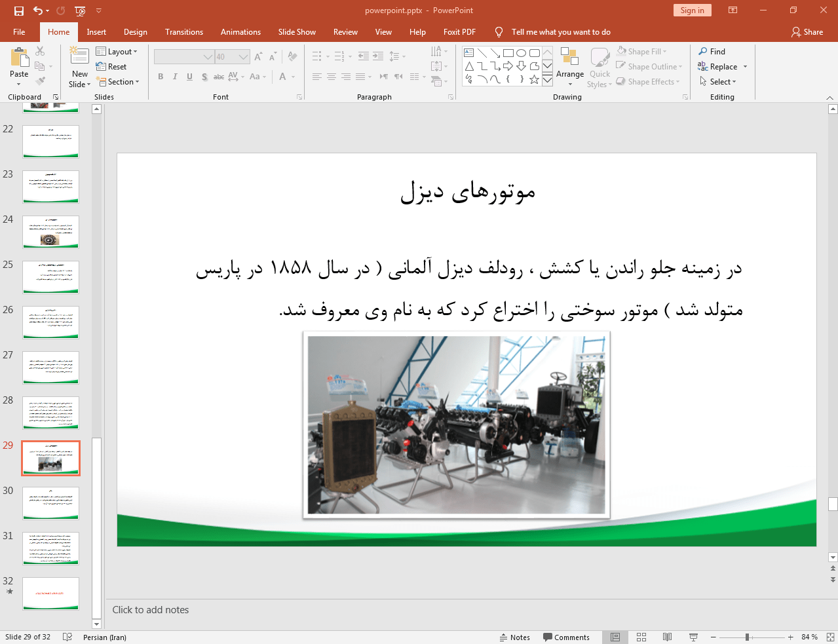Center the paragraph text
Screen dimensions: 838x644
[332, 77]
